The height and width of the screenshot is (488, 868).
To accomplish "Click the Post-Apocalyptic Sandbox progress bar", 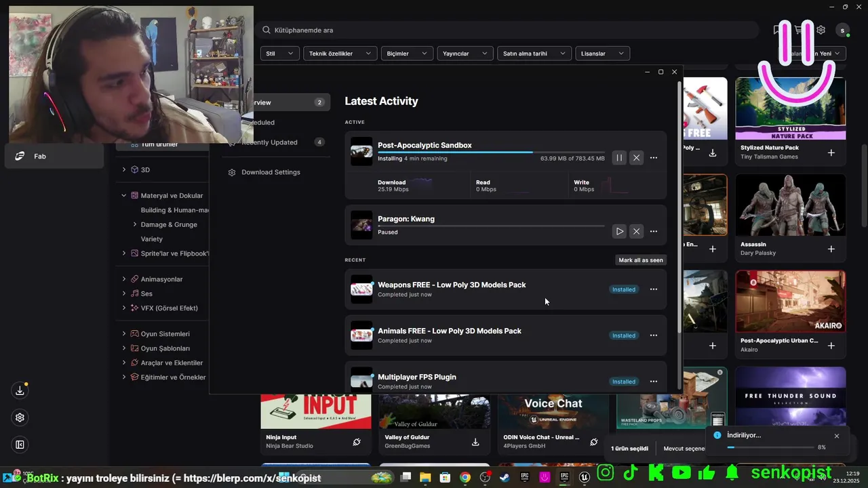I will coord(491,152).
